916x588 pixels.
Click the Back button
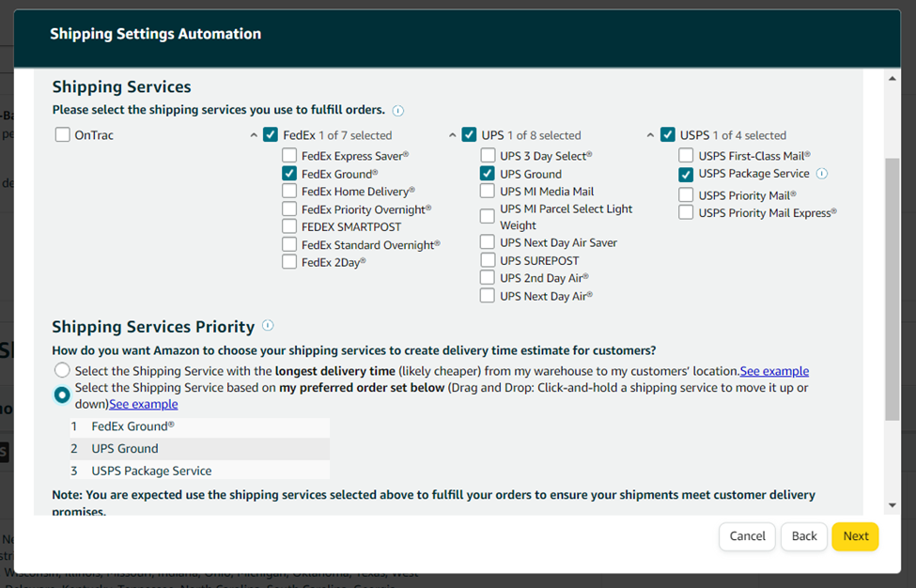803,536
